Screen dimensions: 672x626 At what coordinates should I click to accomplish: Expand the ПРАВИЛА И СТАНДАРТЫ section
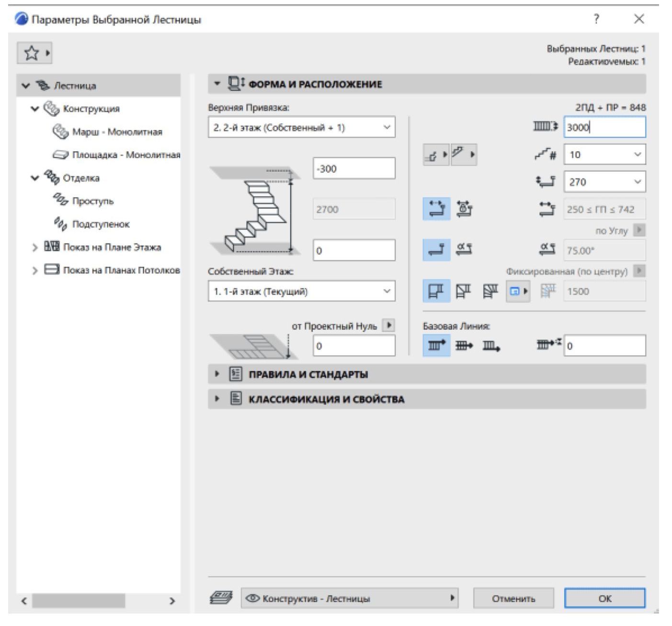(217, 374)
